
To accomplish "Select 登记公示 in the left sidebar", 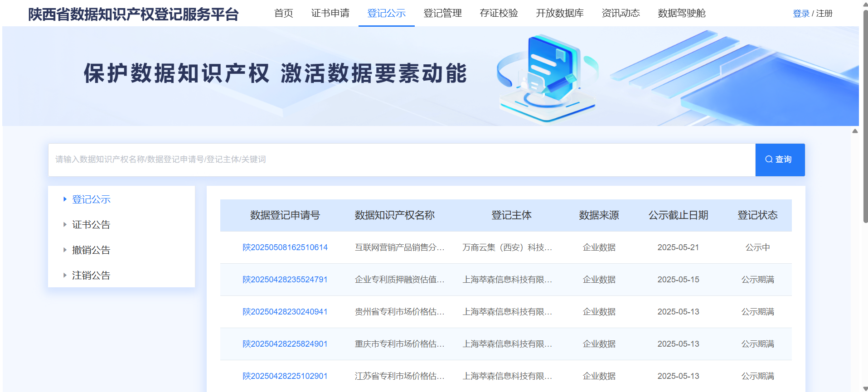I will point(91,199).
